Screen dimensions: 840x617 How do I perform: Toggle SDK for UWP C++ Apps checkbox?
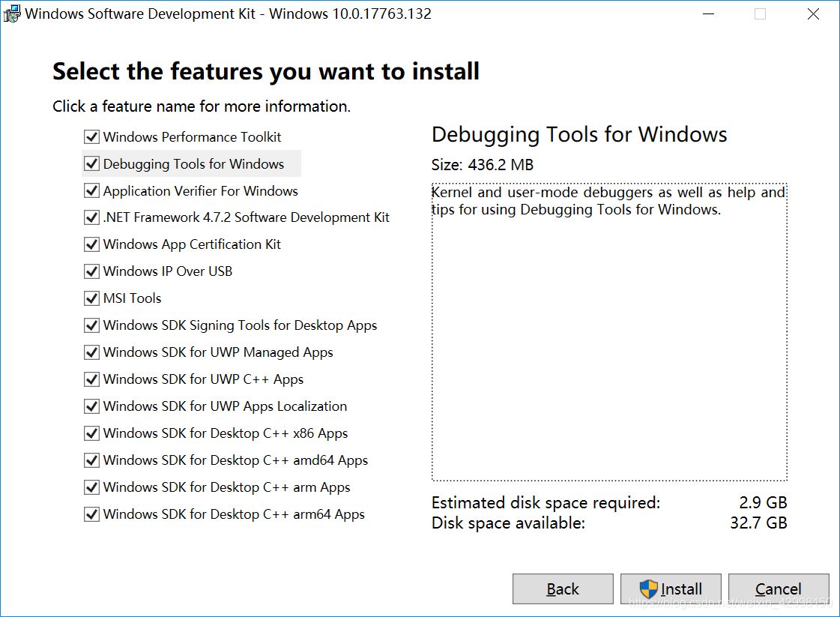coord(91,379)
